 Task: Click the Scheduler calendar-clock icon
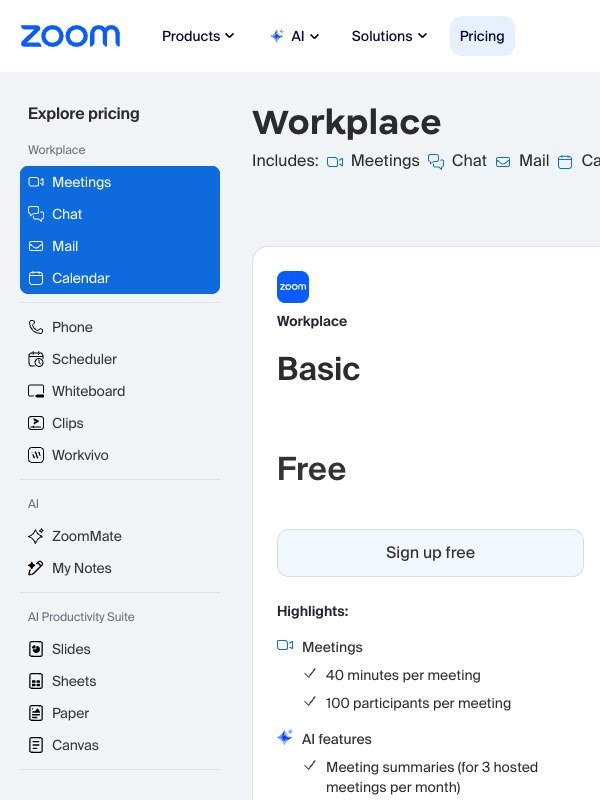coord(36,359)
